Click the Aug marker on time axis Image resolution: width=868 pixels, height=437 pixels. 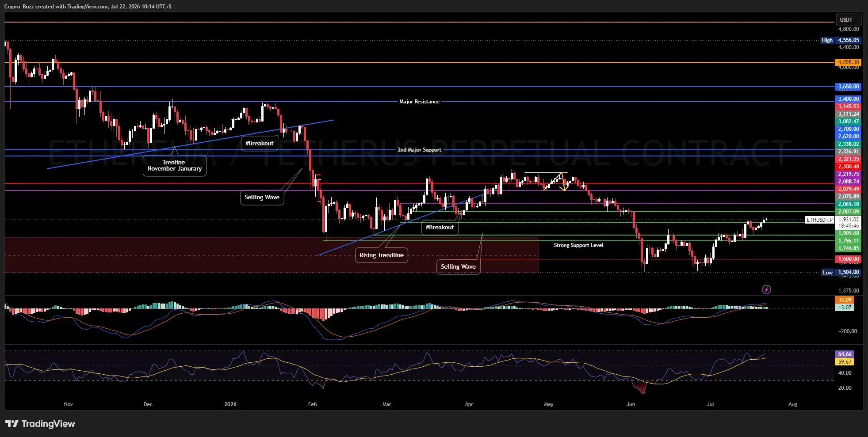tap(793, 404)
